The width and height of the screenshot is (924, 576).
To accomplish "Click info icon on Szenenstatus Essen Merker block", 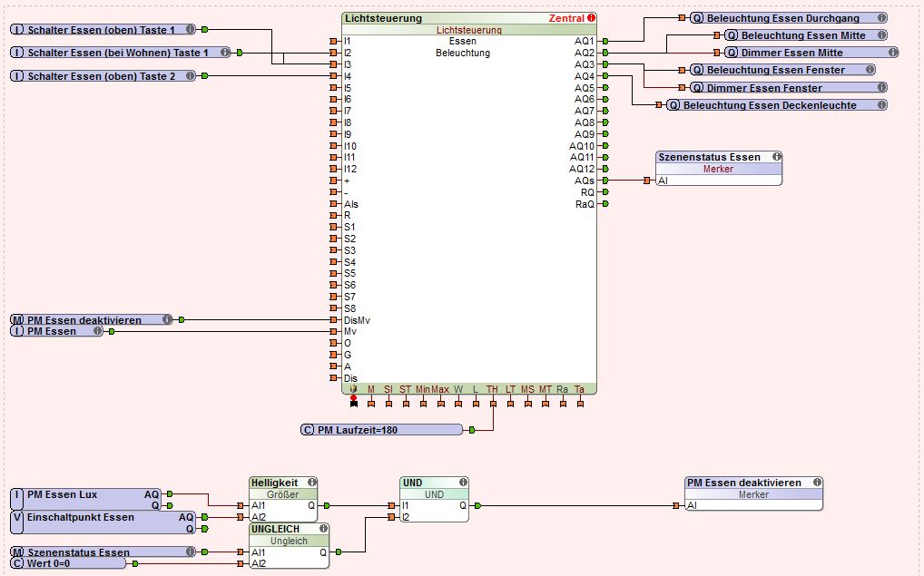I will [x=777, y=157].
